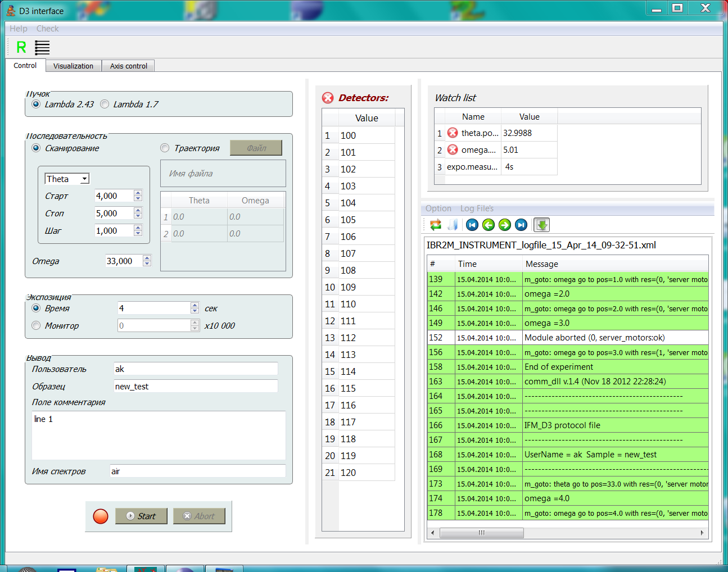Jump to first log entry icon

(x=472, y=225)
